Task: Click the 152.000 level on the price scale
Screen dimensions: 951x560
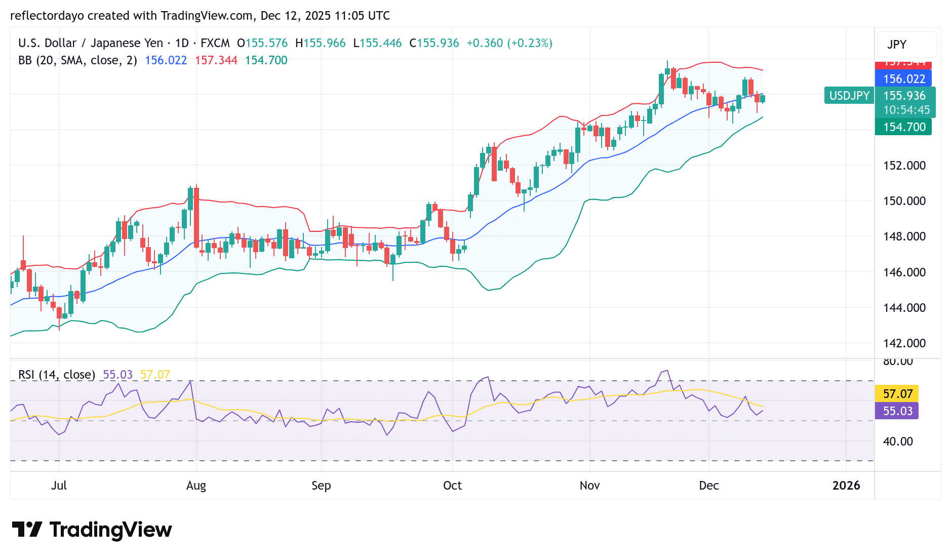Action: 906,166
